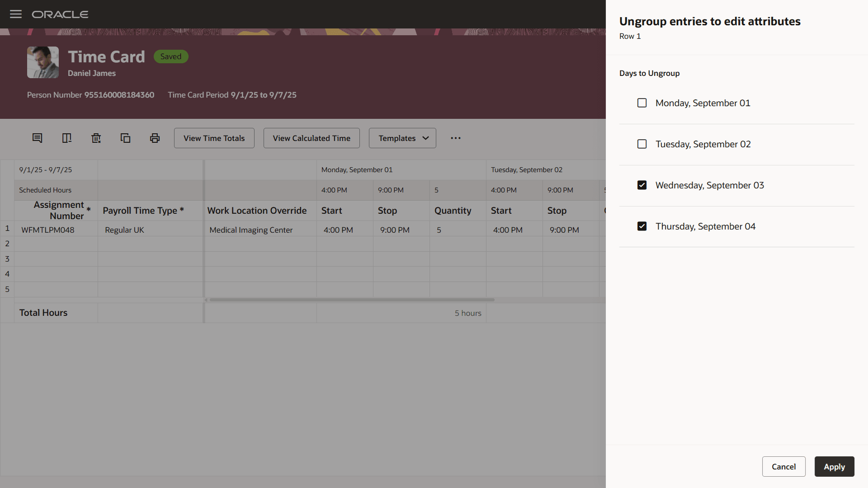
Task: Click the horizontal scrollbar under the grid
Action: [x=352, y=300]
